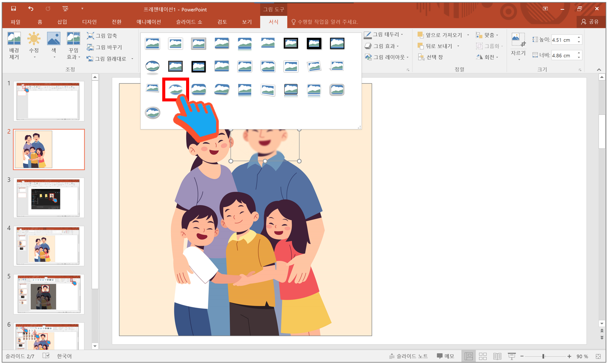
Task: Open 꾸밈 효과 artistic effects dropdown
Action: coord(73,46)
